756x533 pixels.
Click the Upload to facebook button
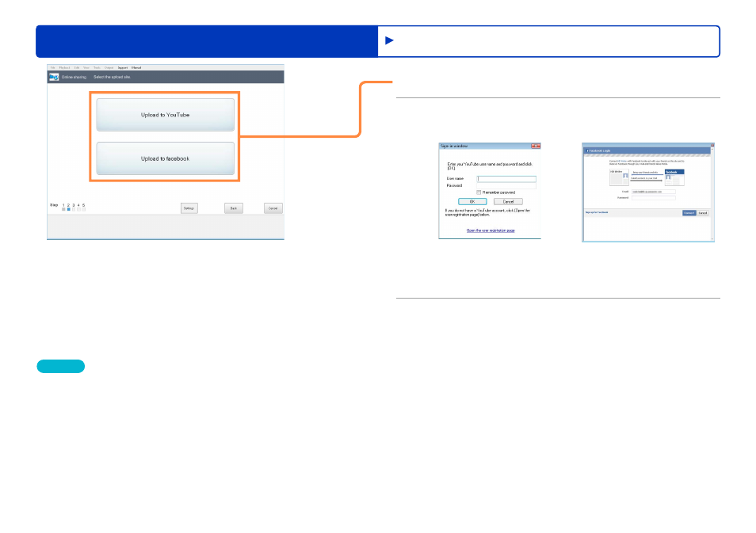[x=166, y=158]
